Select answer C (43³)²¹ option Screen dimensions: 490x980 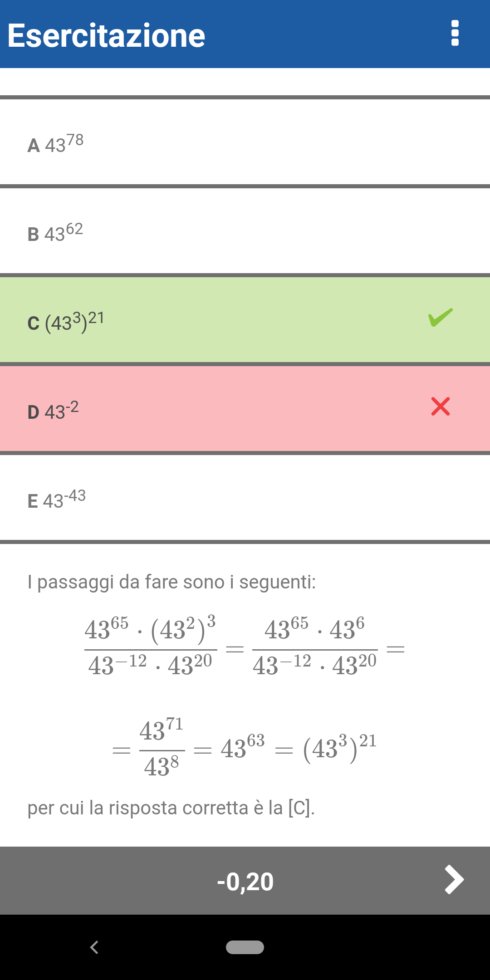click(245, 320)
